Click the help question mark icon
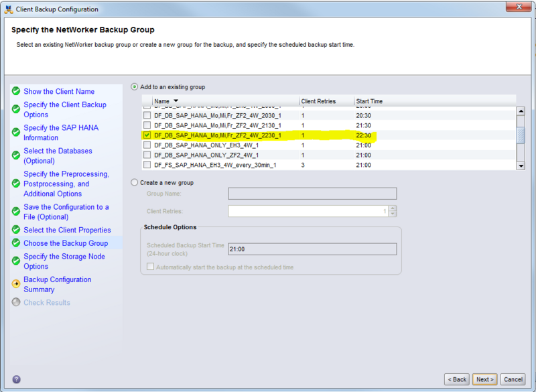536x392 pixels. point(16,379)
